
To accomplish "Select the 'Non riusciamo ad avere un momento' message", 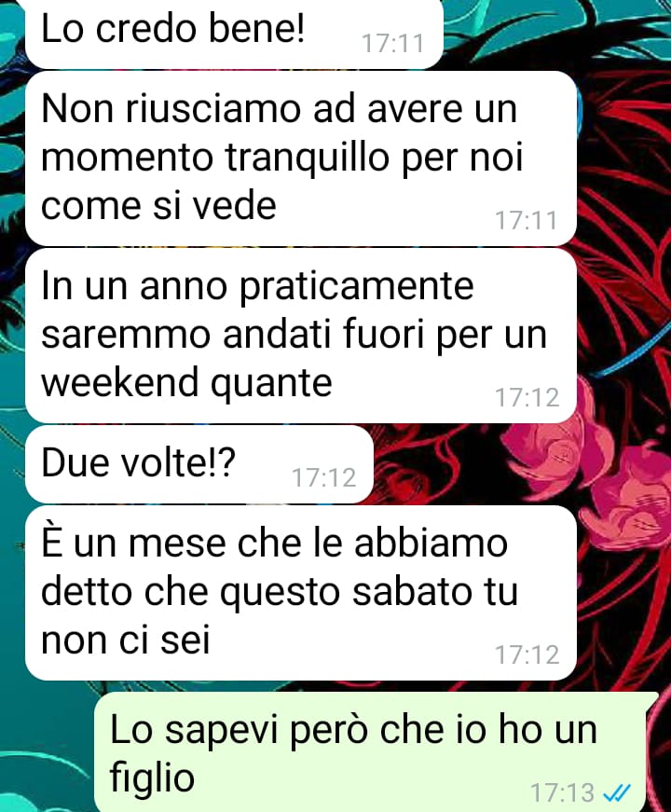I will [x=301, y=158].
